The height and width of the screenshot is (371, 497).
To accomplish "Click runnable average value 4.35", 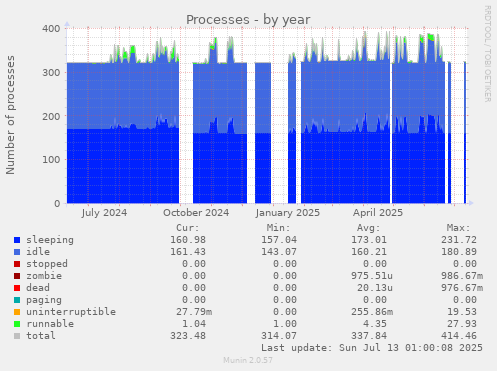I will coord(375,324).
